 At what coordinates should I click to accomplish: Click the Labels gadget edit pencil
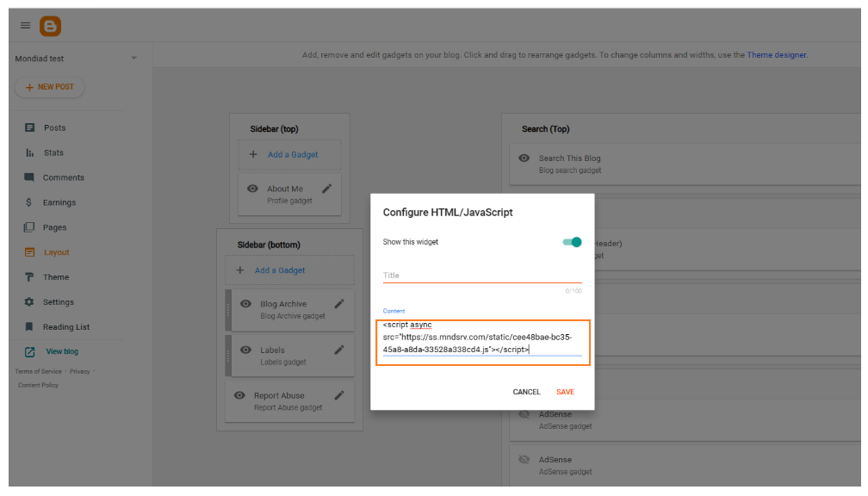pos(339,350)
